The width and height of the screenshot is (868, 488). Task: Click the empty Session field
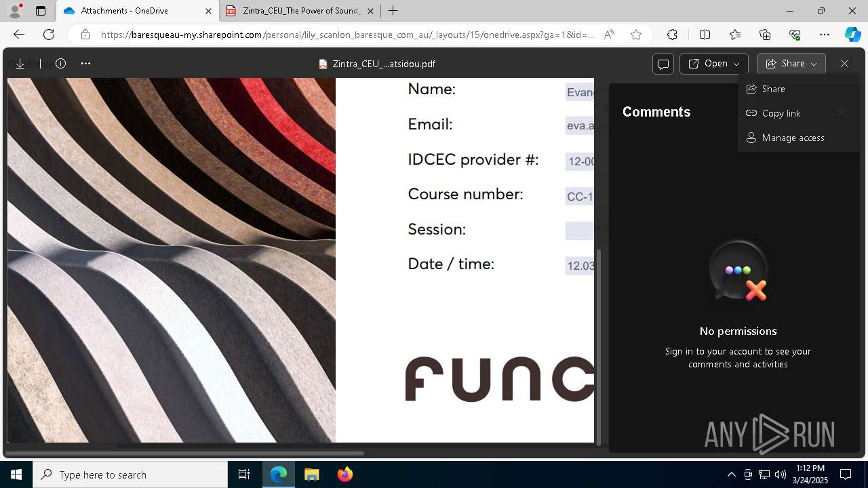tap(580, 230)
